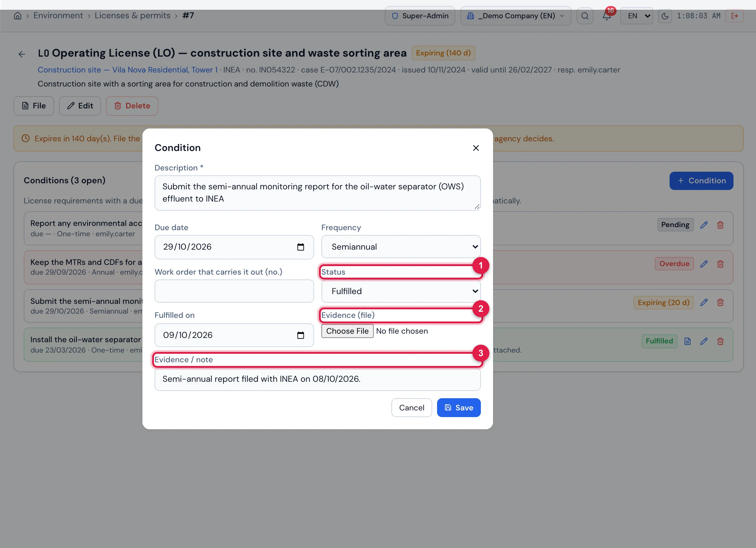Click the Environment breadcrumb item
The height and width of the screenshot is (548, 756).
[58, 16]
